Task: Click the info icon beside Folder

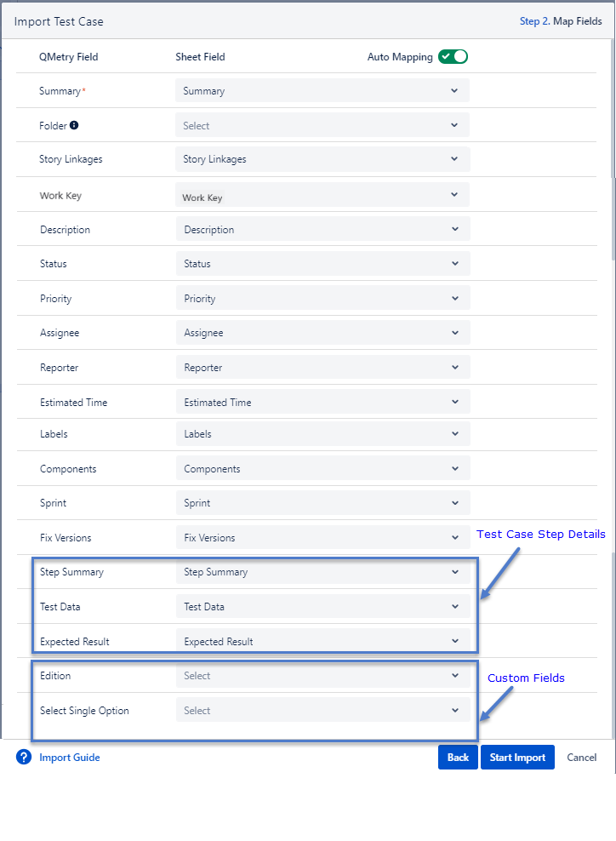Action: [x=71, y=124]
